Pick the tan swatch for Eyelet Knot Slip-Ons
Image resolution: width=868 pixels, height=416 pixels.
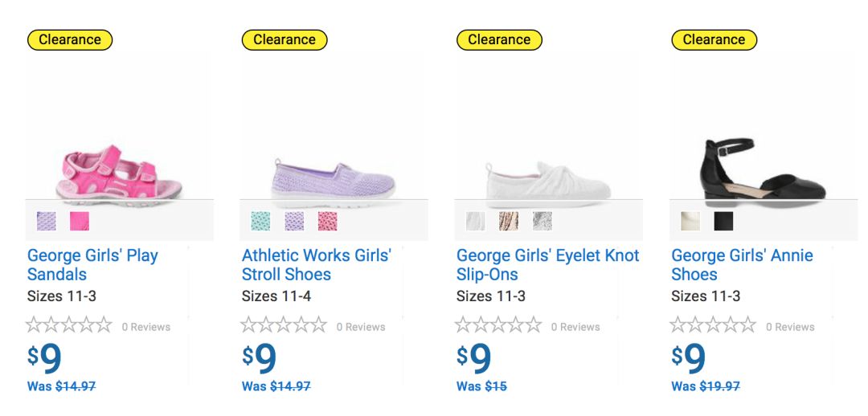tap(509, 221)
